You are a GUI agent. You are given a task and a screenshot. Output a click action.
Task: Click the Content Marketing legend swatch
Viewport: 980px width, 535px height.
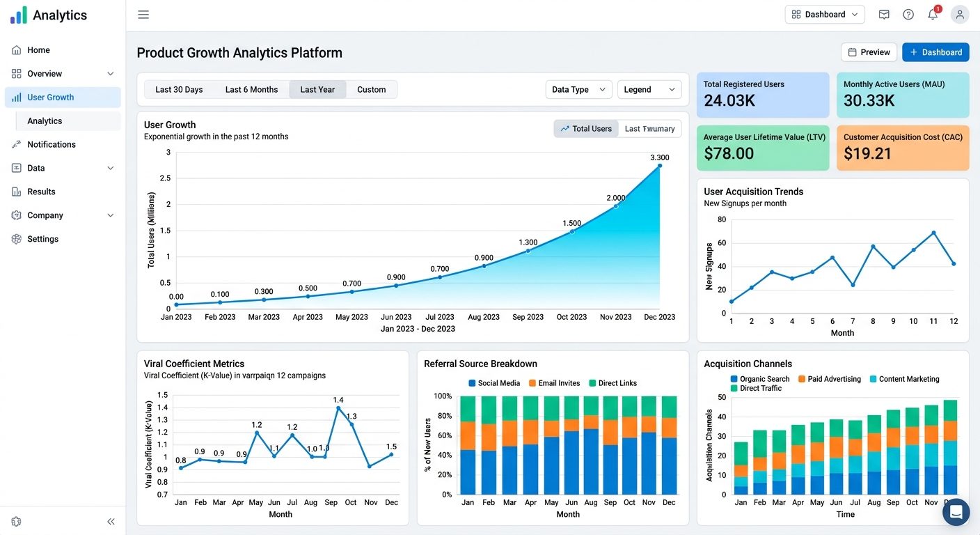coord(873,379)
